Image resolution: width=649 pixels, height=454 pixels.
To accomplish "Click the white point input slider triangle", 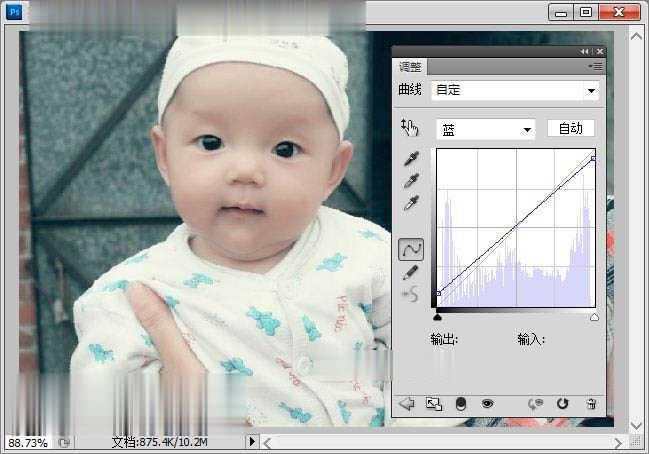I will coord(594,317).
